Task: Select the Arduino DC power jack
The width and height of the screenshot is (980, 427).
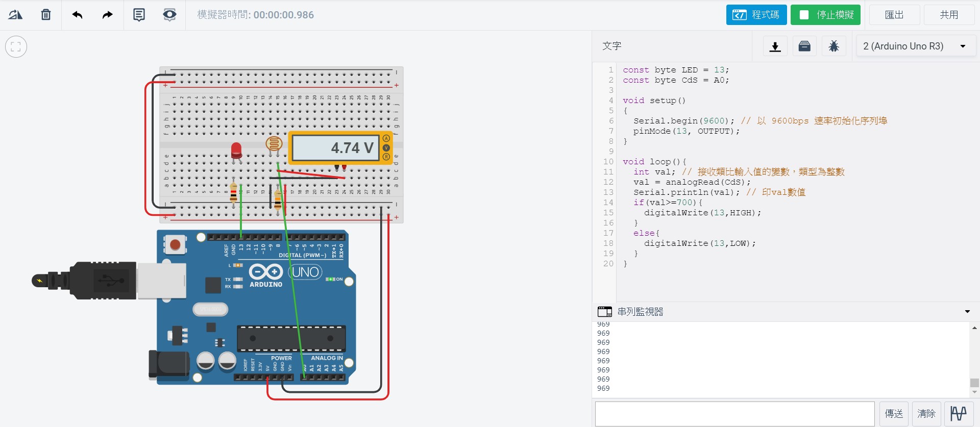Action: tap(168, 364)
